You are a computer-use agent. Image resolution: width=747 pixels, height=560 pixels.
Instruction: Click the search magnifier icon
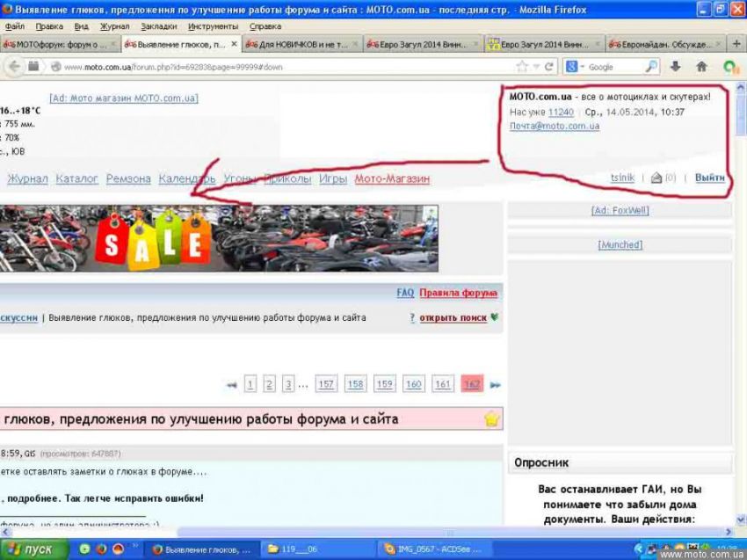(x=651, y=66)
